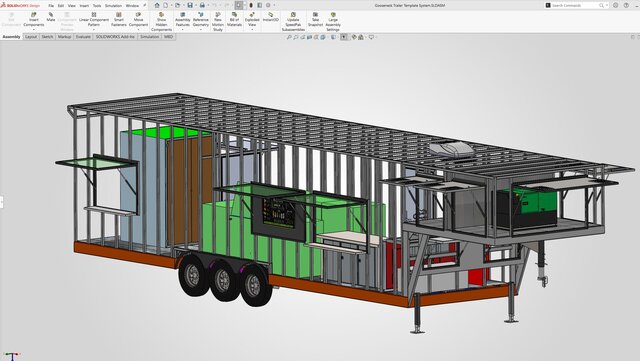Open the View menu
The image size is (640, 361).
tap(72, 6)
